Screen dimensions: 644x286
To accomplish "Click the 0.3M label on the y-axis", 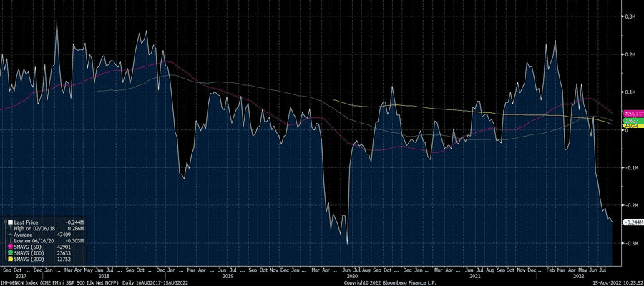I will click(x=630, y=16).
